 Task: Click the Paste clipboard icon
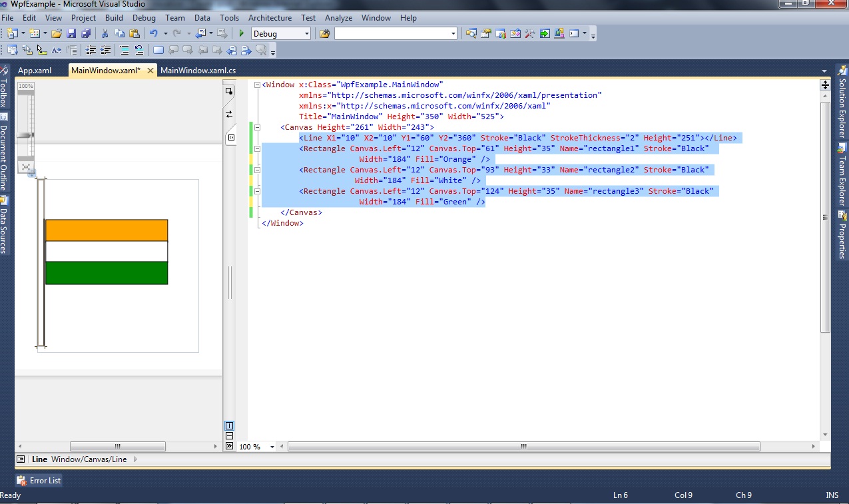(135, 33)
